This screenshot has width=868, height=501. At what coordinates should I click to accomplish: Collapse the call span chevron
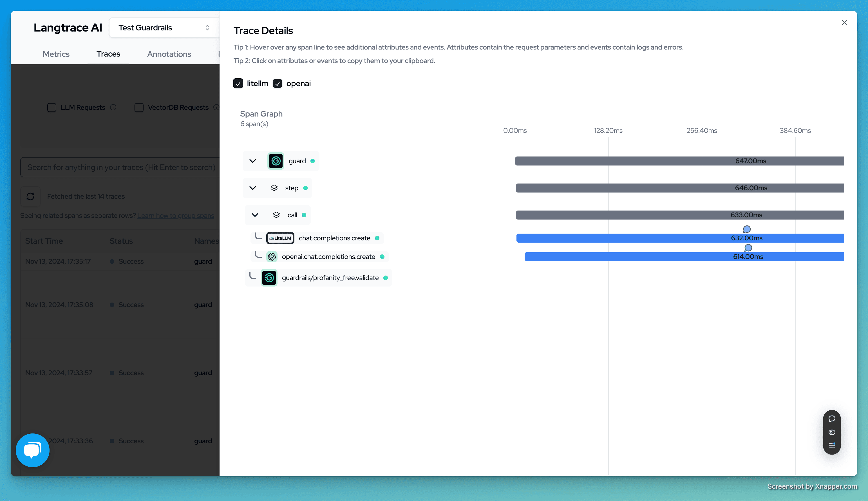tap(255, 215)
